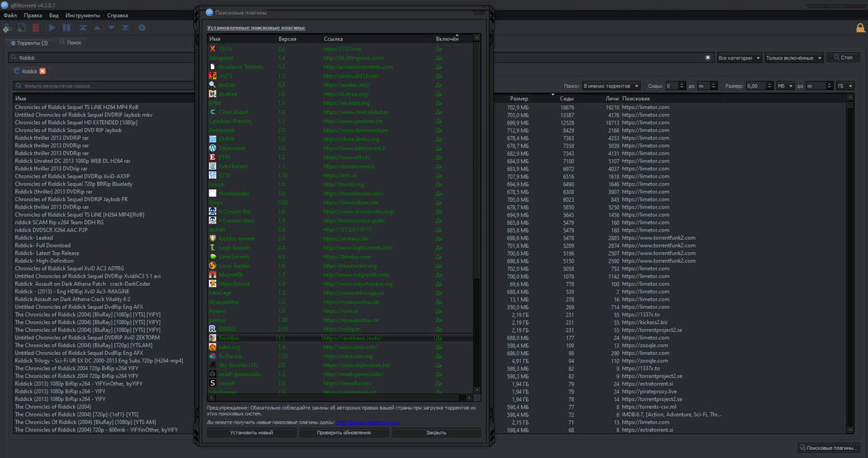Image resolution: width=868 pixels, height=458 pixels.
Task: Click the Размер minimum 0,00 field
Action: (760, 86)
